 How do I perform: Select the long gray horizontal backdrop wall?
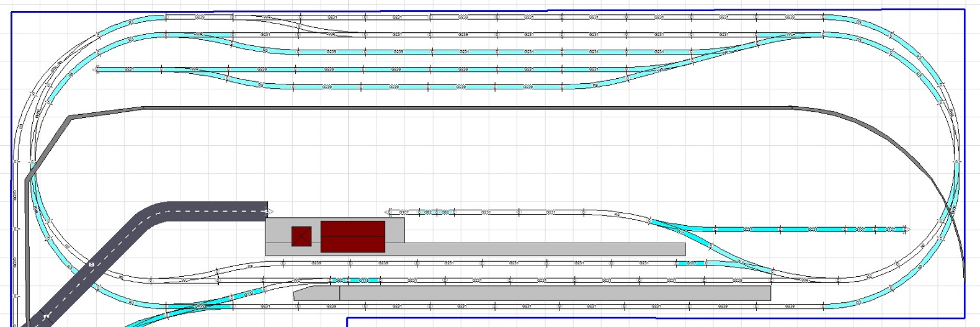pyautogui.click(x=465, y=108)
